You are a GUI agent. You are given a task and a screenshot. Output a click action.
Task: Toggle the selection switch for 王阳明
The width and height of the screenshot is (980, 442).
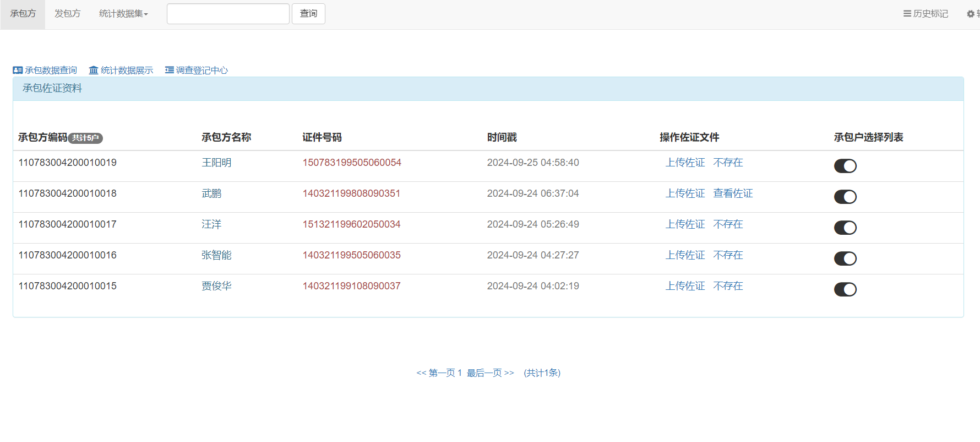(x=845, y=166)
